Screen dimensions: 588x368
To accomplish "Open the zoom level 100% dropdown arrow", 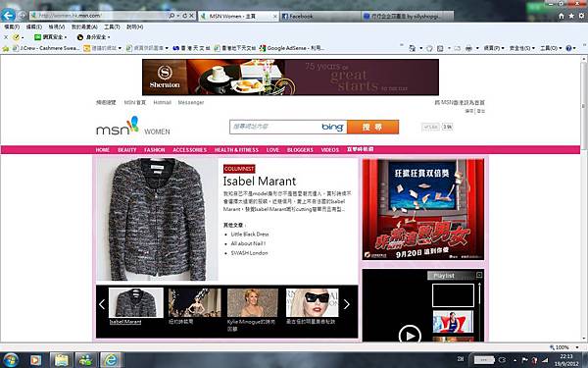I will click(577, 347).
